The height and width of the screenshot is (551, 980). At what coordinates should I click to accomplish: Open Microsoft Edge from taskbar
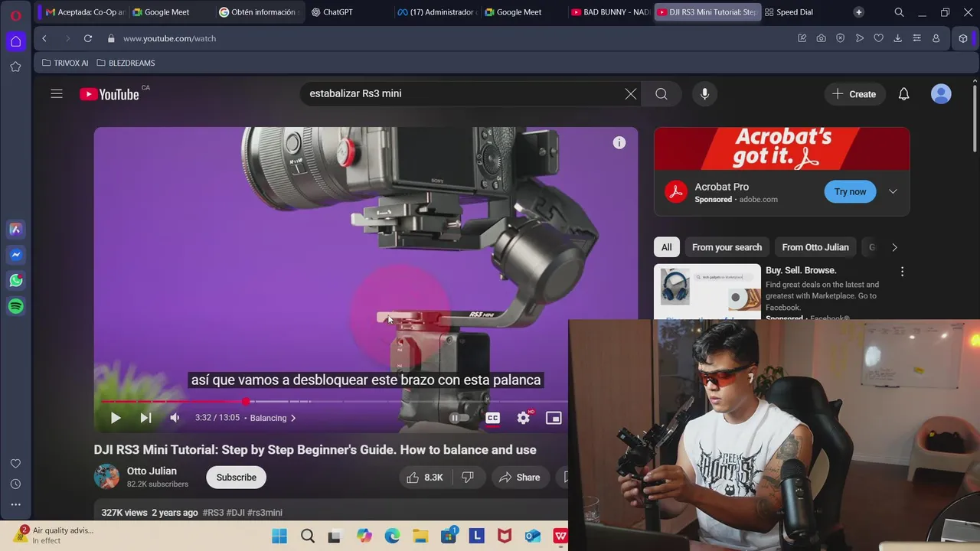click(x=392, y=536)
